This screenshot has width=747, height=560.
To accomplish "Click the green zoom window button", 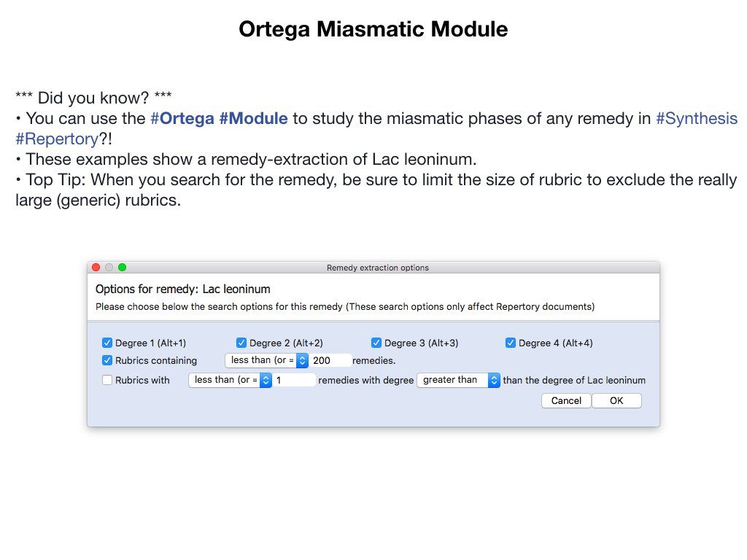I will coord(122,267).
